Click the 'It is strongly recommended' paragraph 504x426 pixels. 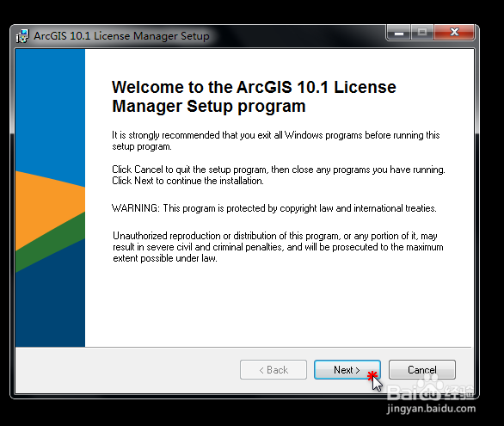click(x=276, y=141)
